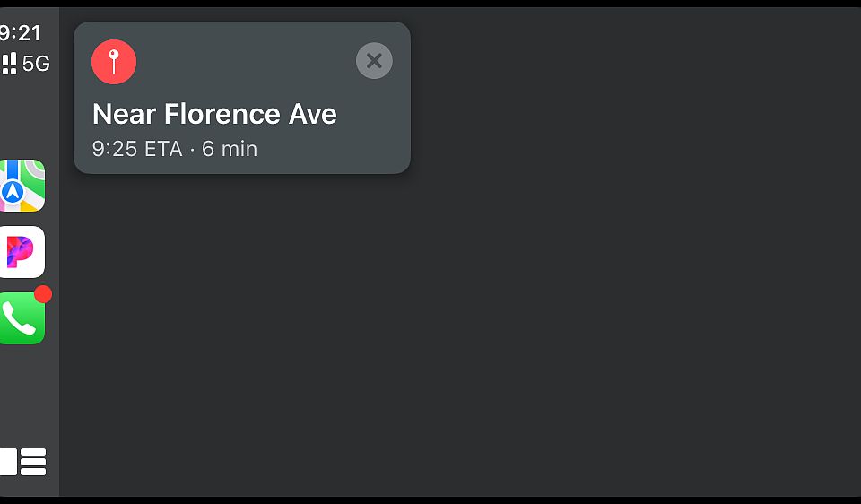Switch views with the dashboard toggle icon

tap(23, 462)
